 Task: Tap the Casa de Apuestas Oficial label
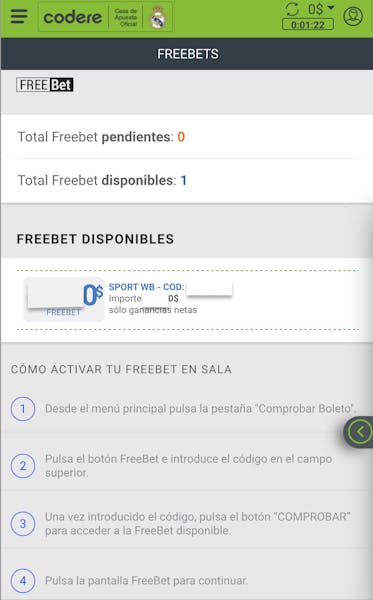click(126, 18)
